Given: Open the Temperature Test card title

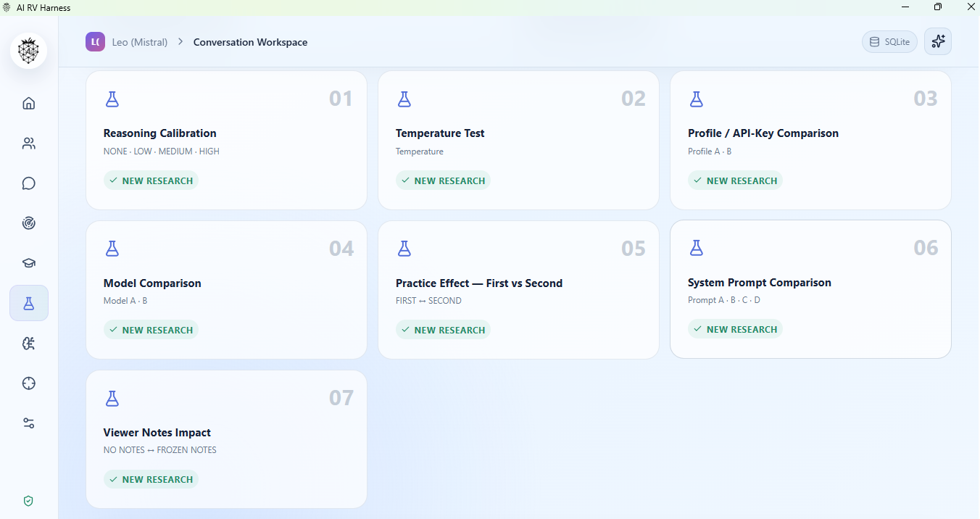Looking at the screenshot, I should pos(440,133).
